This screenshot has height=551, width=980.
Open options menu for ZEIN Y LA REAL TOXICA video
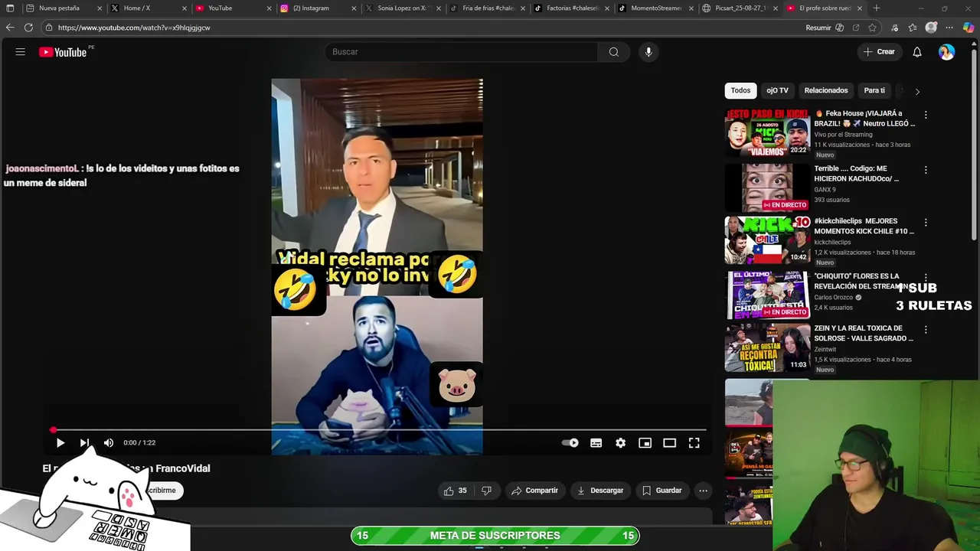[x=926, y=330]
